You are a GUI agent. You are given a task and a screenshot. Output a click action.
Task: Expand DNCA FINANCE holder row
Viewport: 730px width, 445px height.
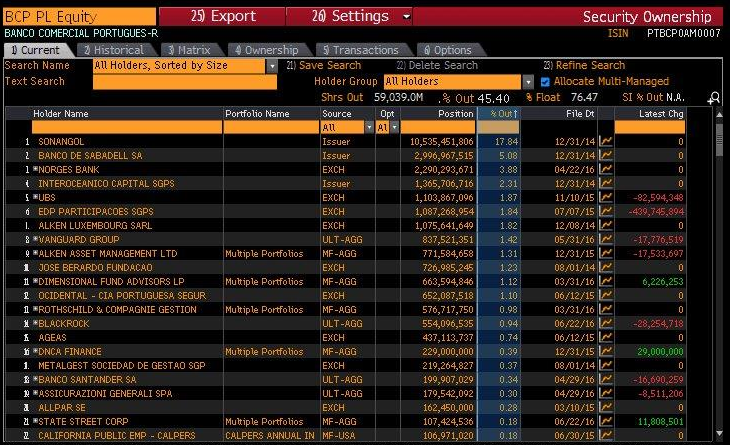click(35, 351)
